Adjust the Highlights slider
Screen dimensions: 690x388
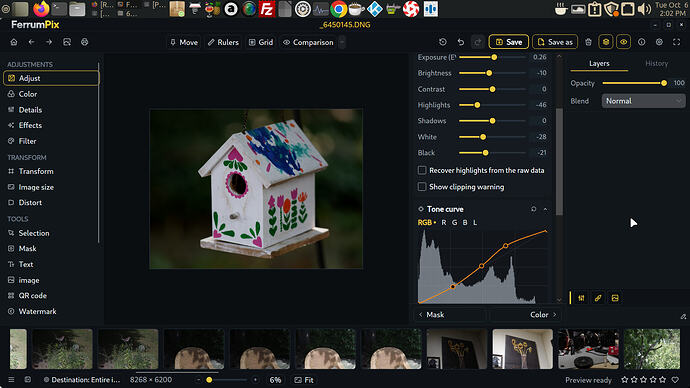[492, 105]
